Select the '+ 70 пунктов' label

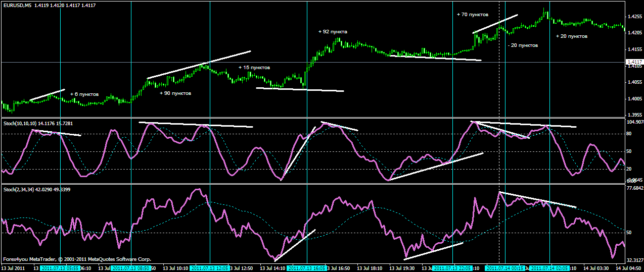[472, 15]
